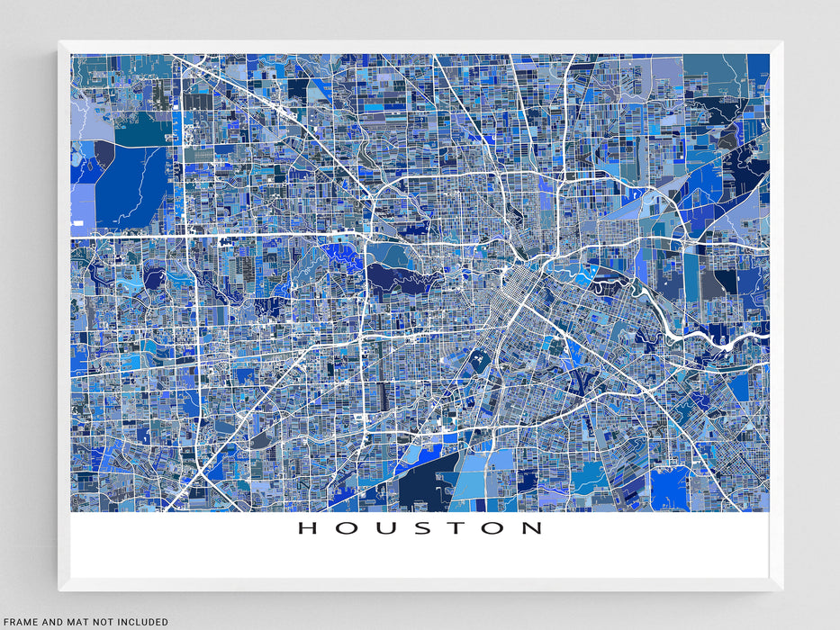Click the HOUSTON title text below the map
Viewport: 840px width, 630px height.
[x=420, y=528]
